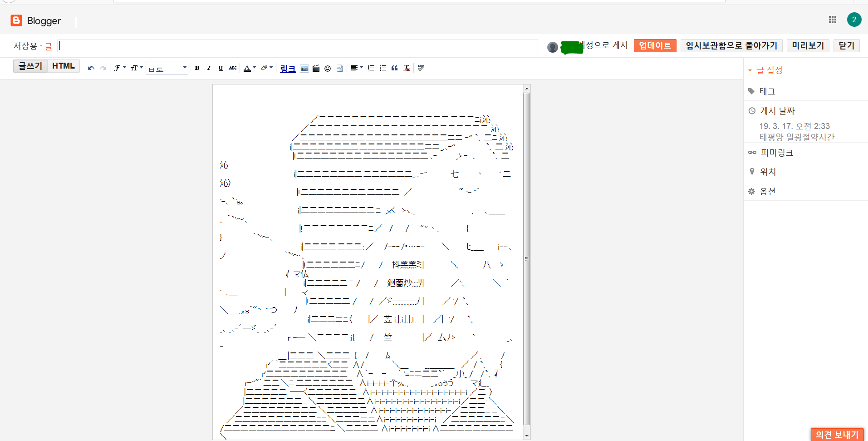The height and width of the screenshot is (441, 868).
Task: Switch to the HTML editing tab
Action: [64, 66]
